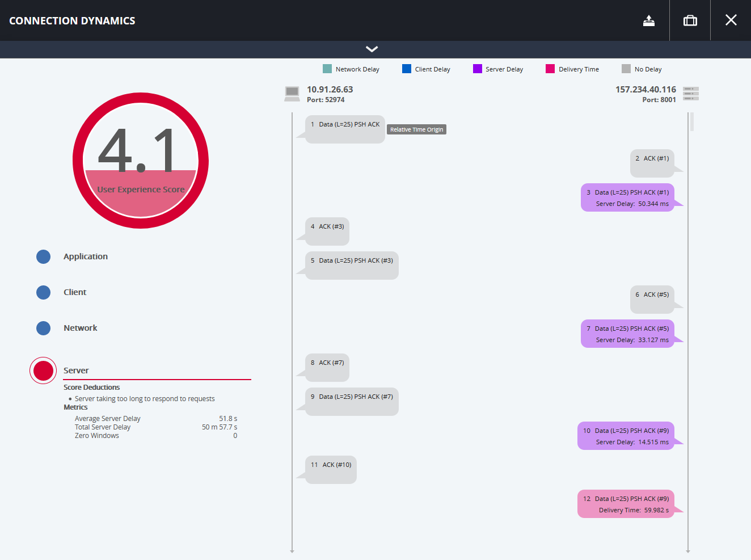Click the client laptop icon
This screenshot has height=560, width=751.
click(292, 94)
